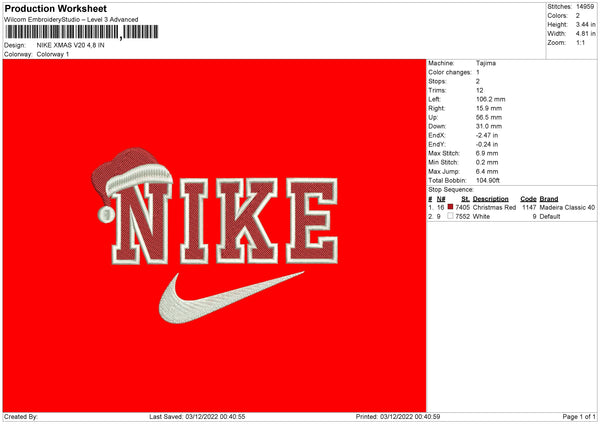Click the Wilcom EmbroideryStudio Level 3 Advanced text
Image resolution: width=600 pixels, height=424 pixels.
[x=71, y=20]
